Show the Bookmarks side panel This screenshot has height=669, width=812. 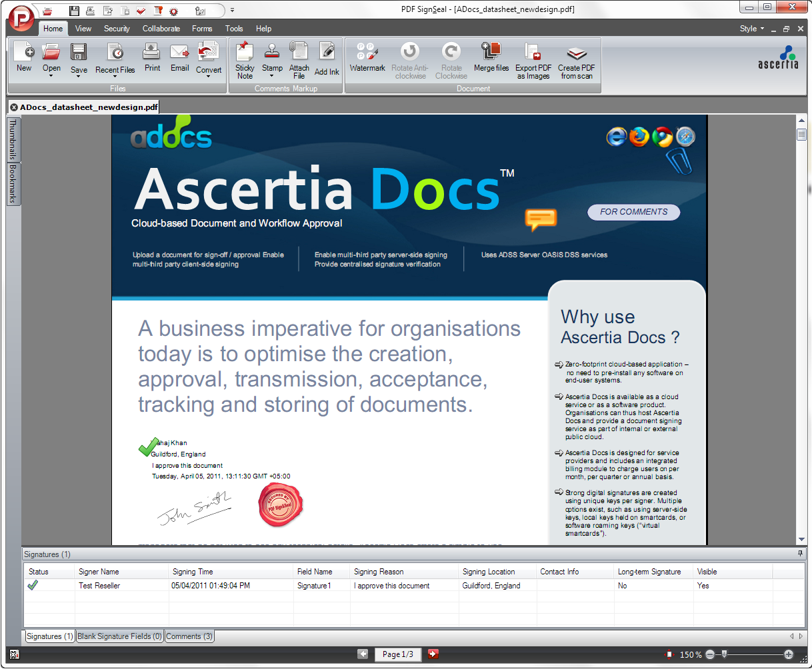coord(13,184)
